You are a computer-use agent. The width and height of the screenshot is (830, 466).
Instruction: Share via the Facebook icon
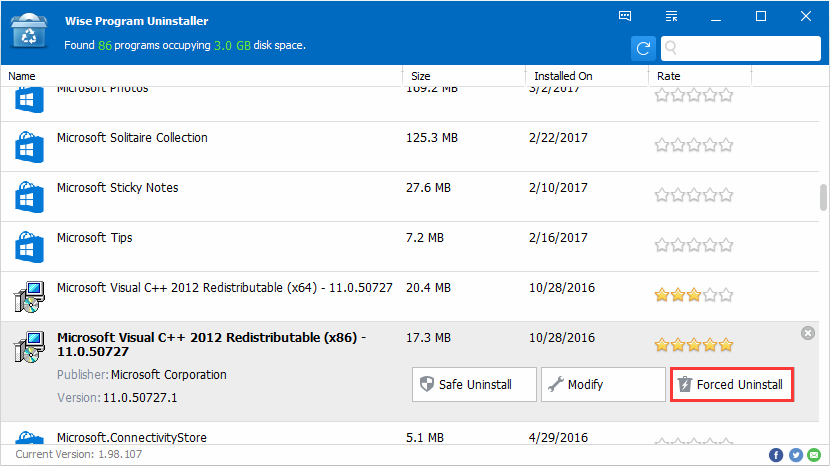pos(776,454)
